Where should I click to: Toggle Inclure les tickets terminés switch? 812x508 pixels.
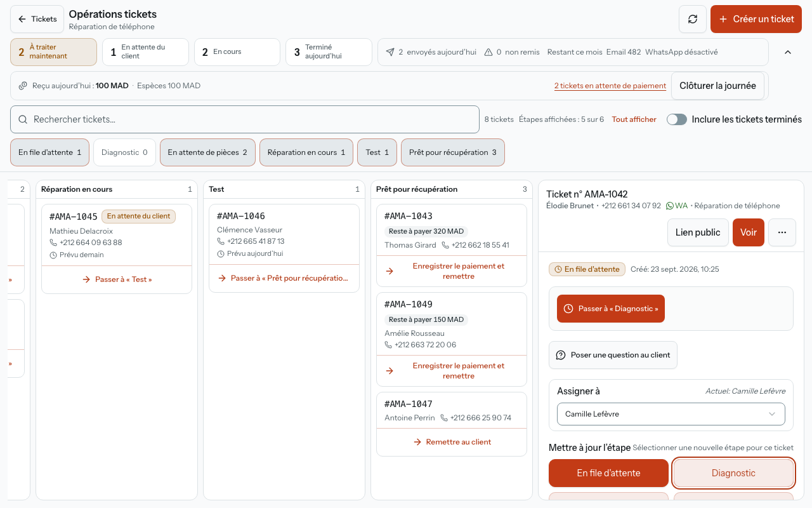coord(677,119)
